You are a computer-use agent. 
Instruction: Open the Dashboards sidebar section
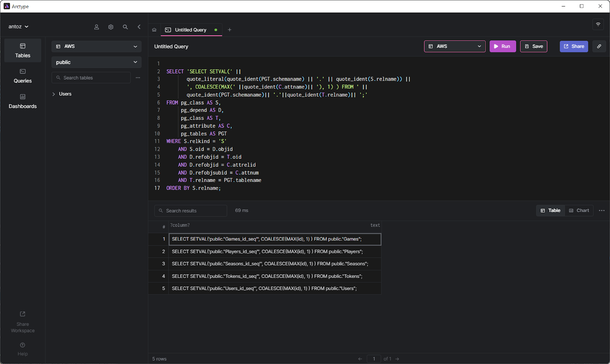[x=23, y=101]
